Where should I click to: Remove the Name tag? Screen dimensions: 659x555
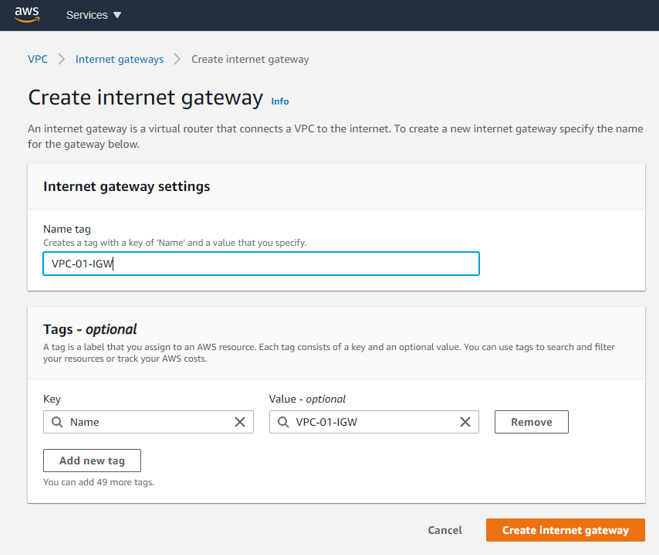(531, 422)
